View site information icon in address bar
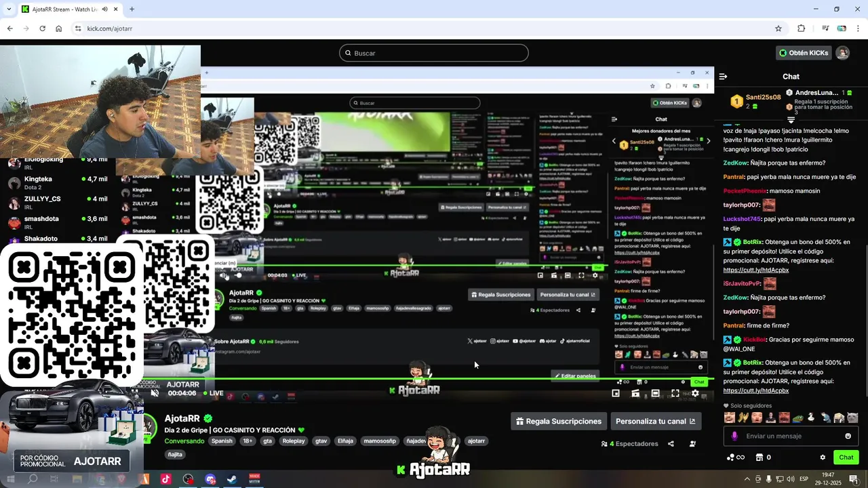This screenshot has height=488, width=868. pos(78,28)
